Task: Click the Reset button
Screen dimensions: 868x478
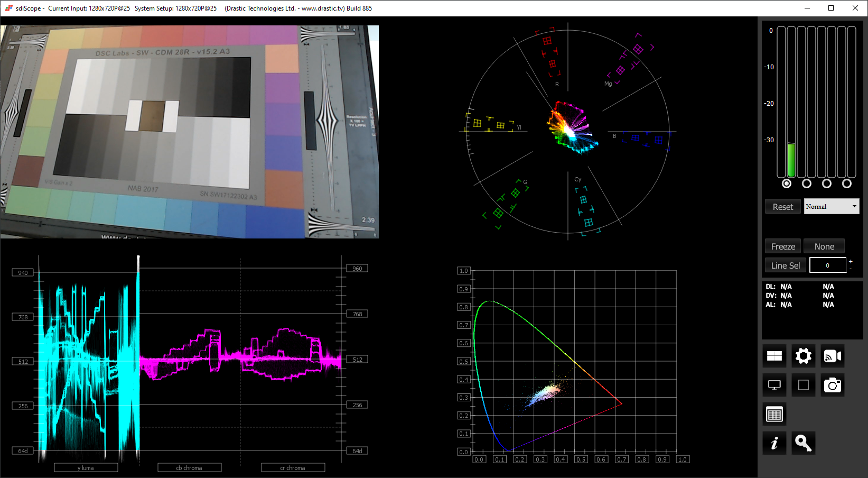Action: (x=783, y=207)
